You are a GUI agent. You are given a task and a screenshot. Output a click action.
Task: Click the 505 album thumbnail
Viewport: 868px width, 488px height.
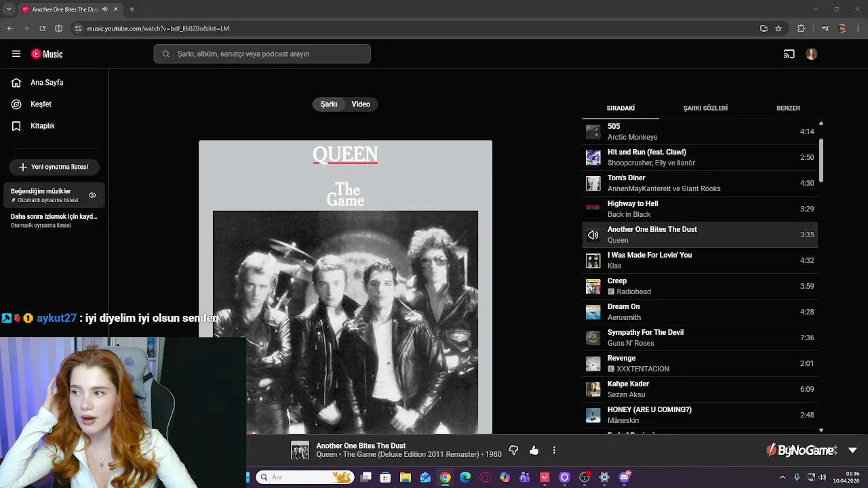593,131
